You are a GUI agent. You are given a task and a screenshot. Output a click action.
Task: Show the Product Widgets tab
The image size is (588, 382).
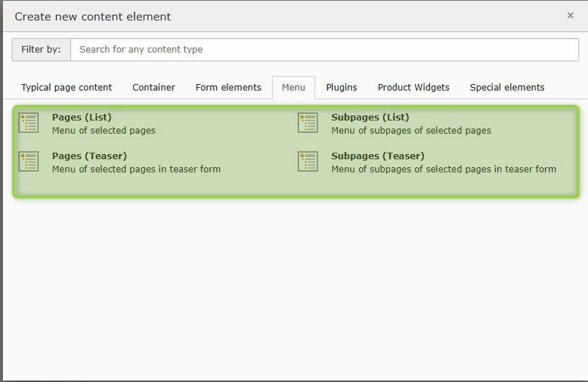pos(413,88)
